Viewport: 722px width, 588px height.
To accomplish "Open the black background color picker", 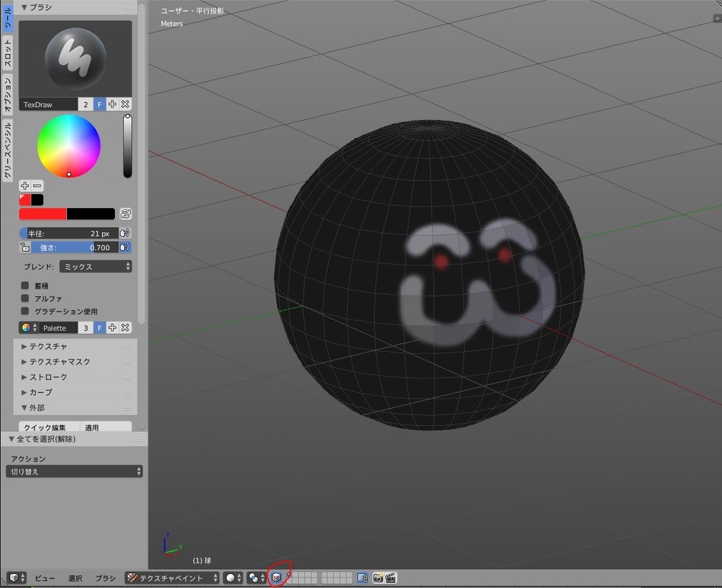I will [91, 214].
